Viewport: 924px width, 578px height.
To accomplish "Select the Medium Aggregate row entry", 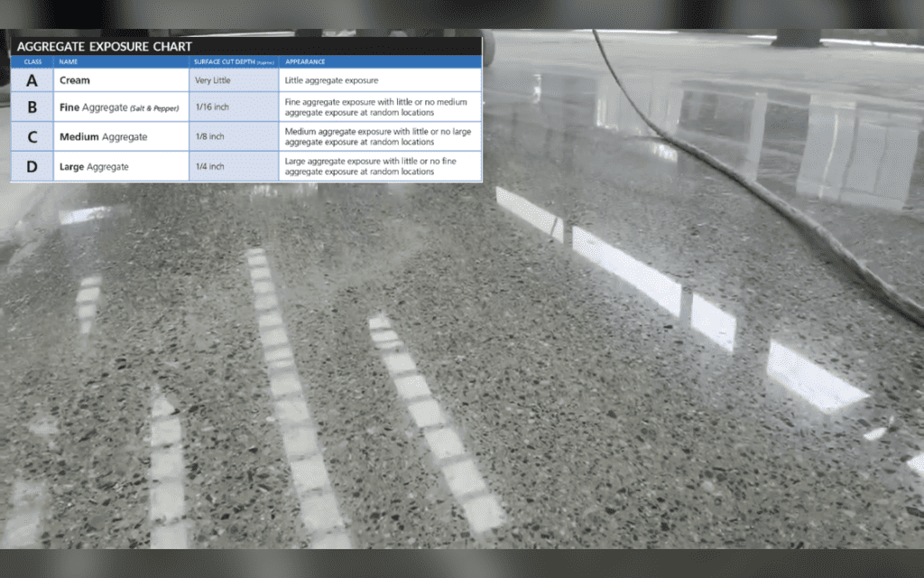I will coord(101,137).
